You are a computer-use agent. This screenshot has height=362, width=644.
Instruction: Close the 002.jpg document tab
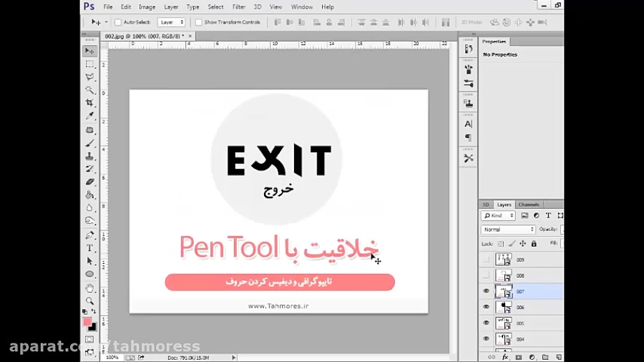pos(190,36)
